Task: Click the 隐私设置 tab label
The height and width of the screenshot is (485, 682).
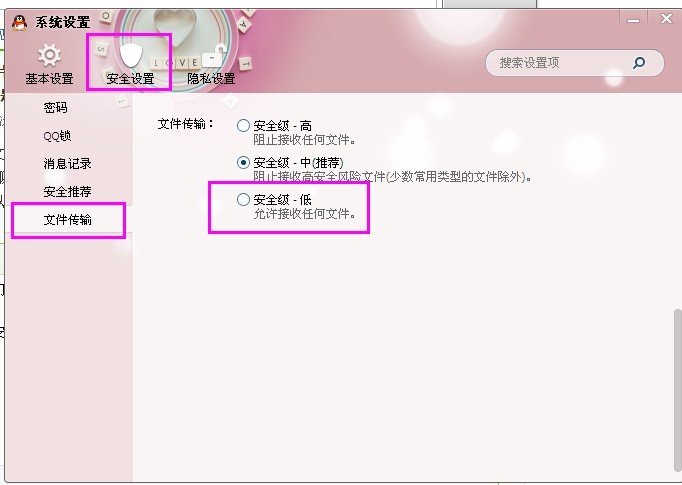Action: [211, 79]
